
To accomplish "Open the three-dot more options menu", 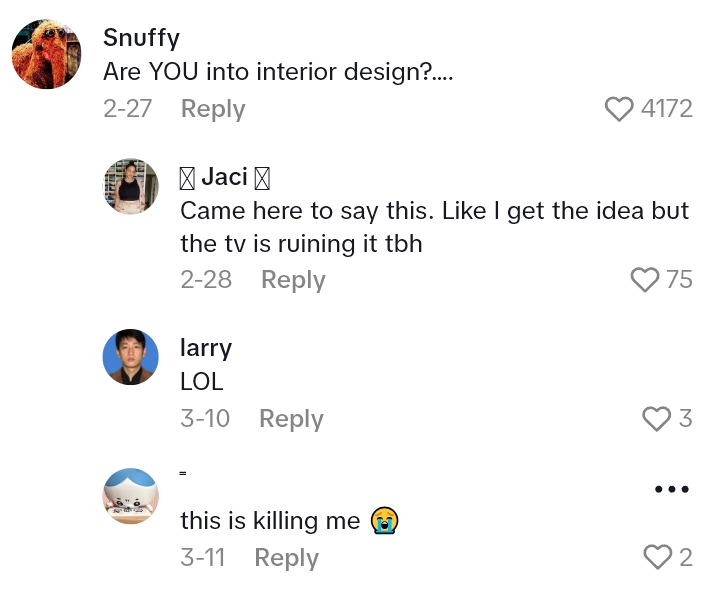I will pyautogui.click(x=671, y=489).
